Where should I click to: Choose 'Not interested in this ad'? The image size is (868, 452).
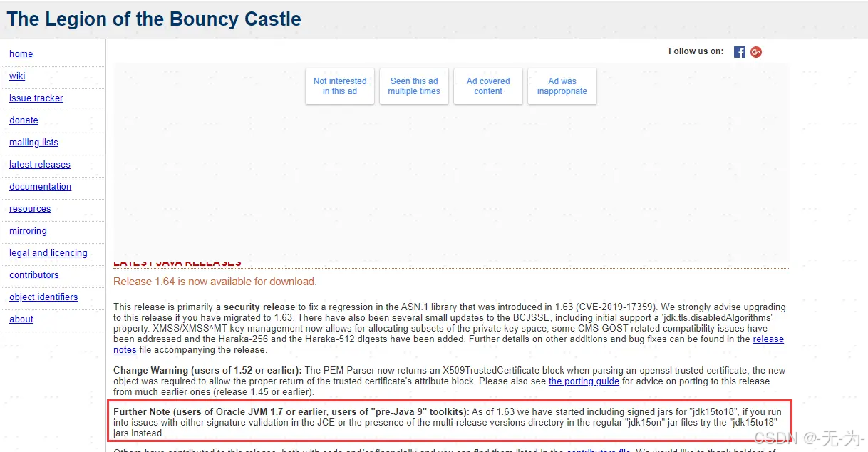340,86
